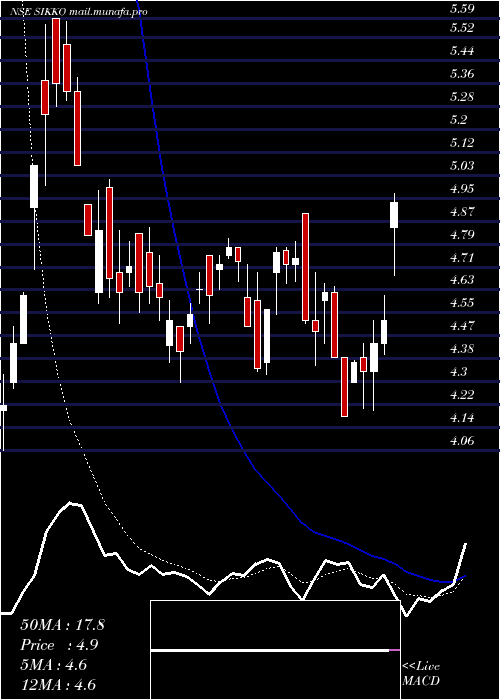This screenshot has height=700, width=500.
Task: Click the '<<Live MACD' label
Action: (x=421, y=673)
